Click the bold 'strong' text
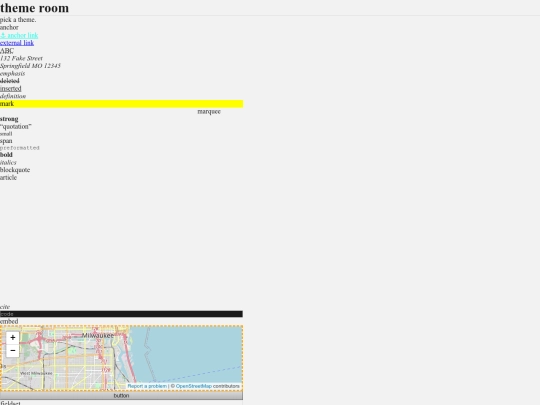This screenshot has height=405, width=540. (9, 119)
